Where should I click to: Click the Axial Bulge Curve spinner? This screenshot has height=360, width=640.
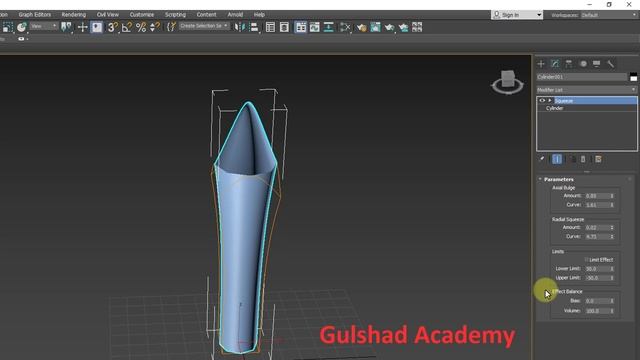coord(612,205)
